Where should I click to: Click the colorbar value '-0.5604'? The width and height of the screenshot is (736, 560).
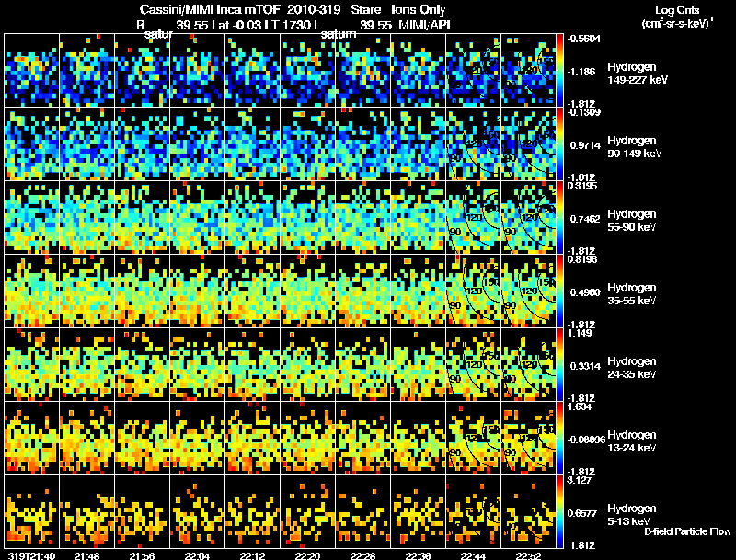click(584, 39)
